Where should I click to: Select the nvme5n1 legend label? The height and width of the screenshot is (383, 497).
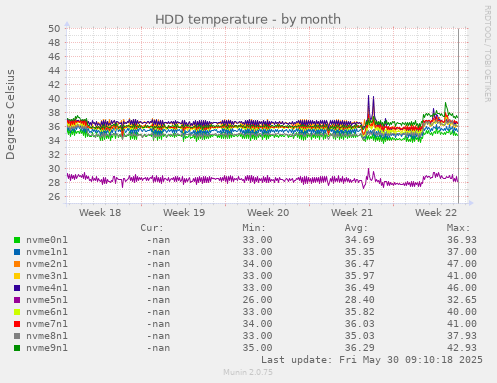coord(47,300)
